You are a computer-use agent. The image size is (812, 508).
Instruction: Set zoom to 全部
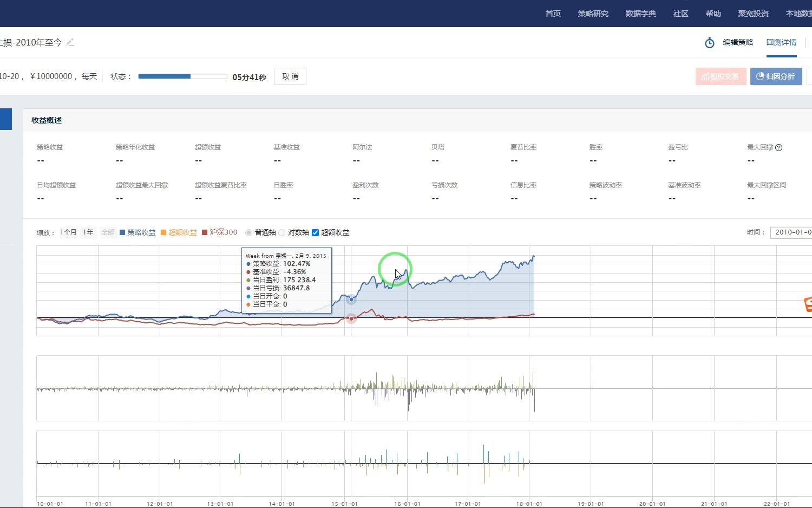coord(108,232)
